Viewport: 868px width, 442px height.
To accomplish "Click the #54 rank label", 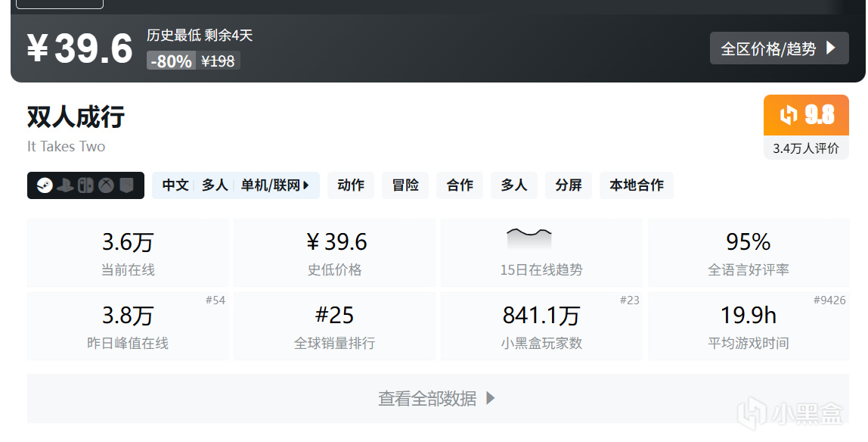I will click(x=215, y=300).
